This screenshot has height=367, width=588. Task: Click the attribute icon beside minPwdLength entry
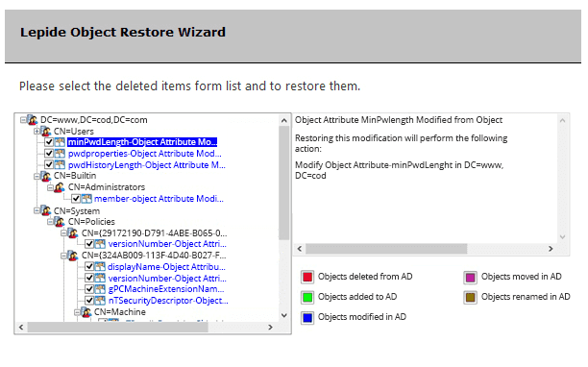coord(60,142)
